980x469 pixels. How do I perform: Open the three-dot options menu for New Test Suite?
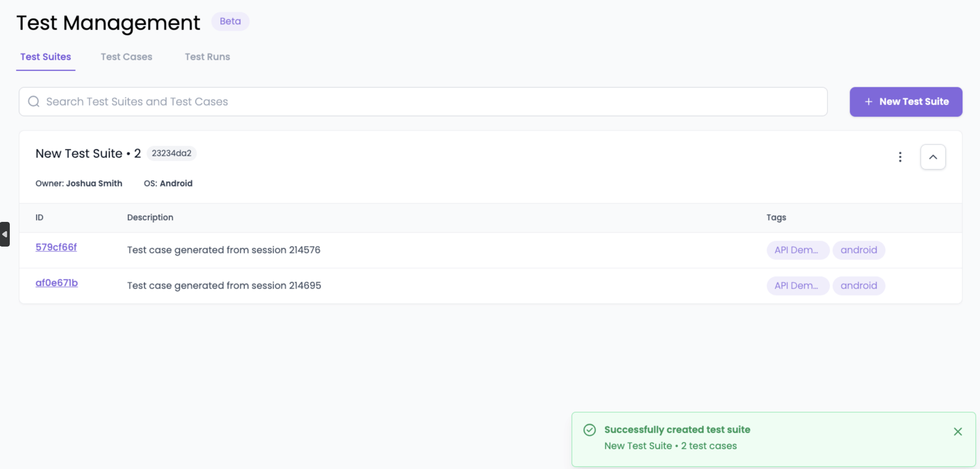coord(900,157)
